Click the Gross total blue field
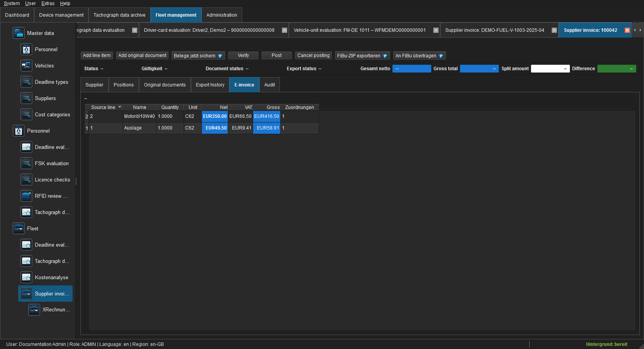Screen dimensions: 644x349 pos(479,69)
